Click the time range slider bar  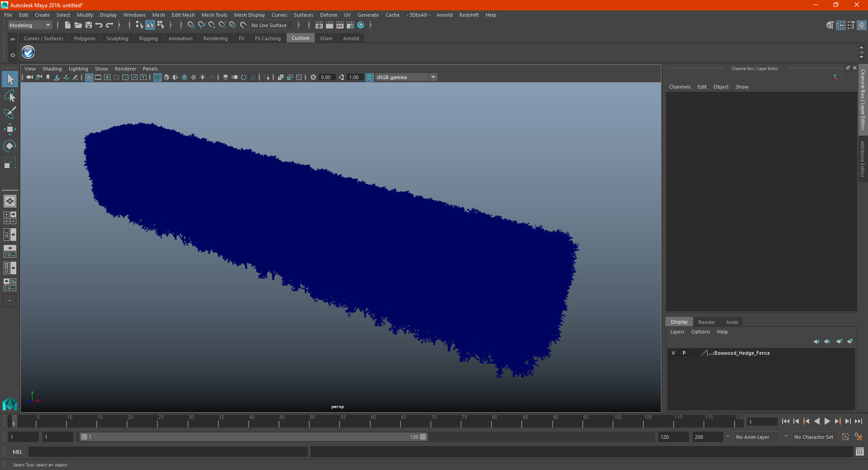253,437
